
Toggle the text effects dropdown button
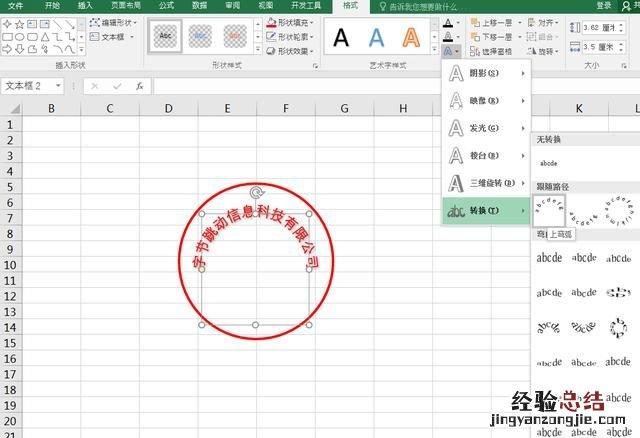451,51
